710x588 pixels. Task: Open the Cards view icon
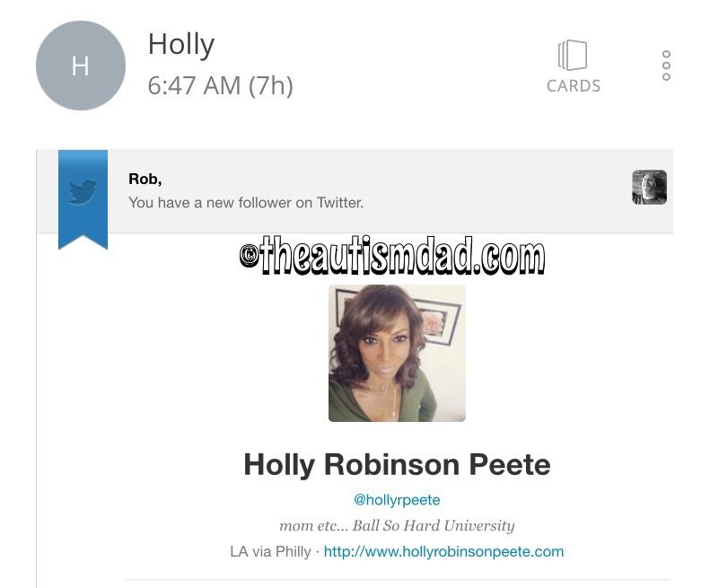[x=573, y=56]
